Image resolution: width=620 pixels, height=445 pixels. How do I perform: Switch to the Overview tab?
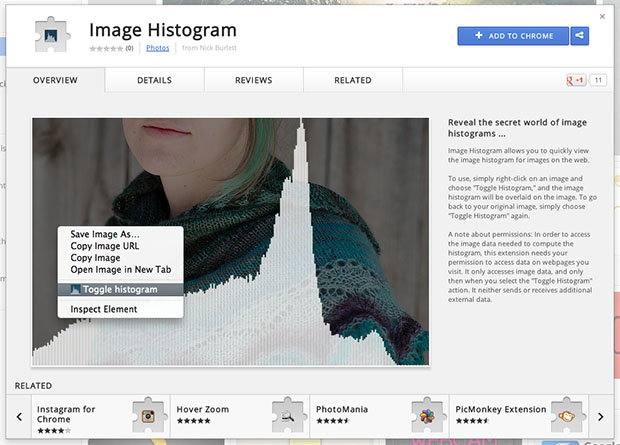[55, 80]
